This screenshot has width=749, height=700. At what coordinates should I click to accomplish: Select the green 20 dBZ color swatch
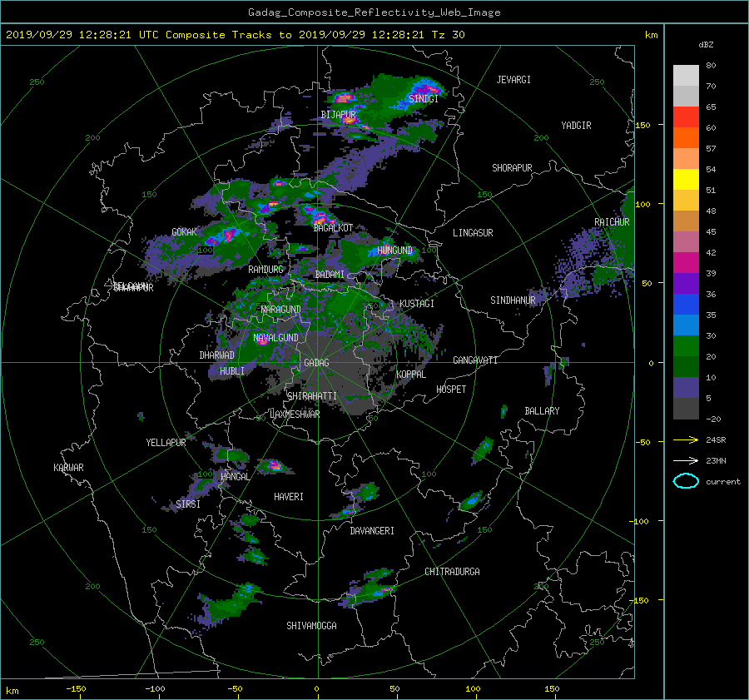[x=686, y=346]
